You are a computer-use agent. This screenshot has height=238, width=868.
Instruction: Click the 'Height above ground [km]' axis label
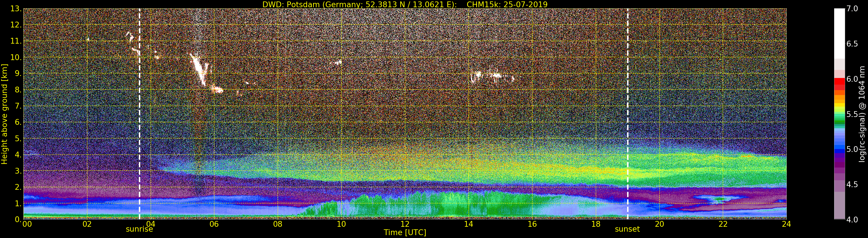tap(4, 114)
